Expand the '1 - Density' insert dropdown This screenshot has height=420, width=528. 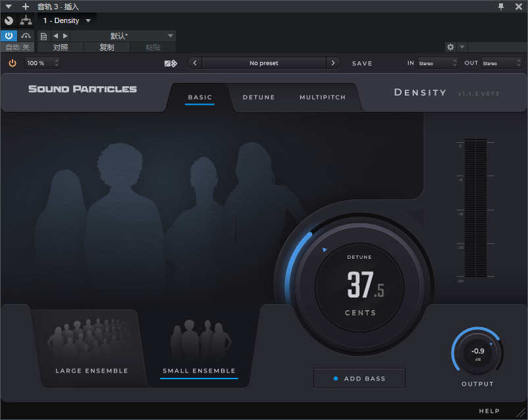pyautogui.click(x=66, y=21)
